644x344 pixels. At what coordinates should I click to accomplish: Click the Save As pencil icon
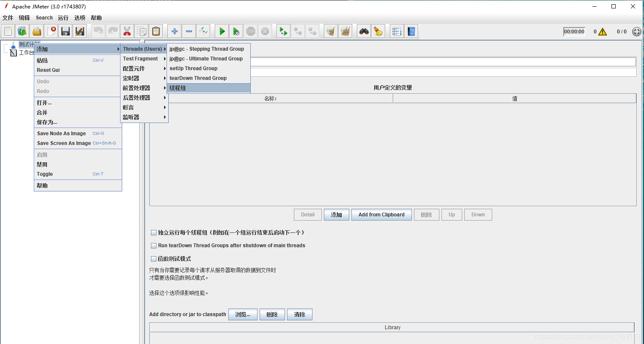[80, 31]
